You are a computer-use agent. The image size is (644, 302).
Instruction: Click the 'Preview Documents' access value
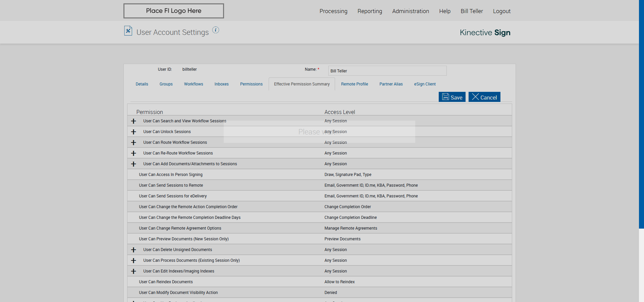tap(342, 239)
